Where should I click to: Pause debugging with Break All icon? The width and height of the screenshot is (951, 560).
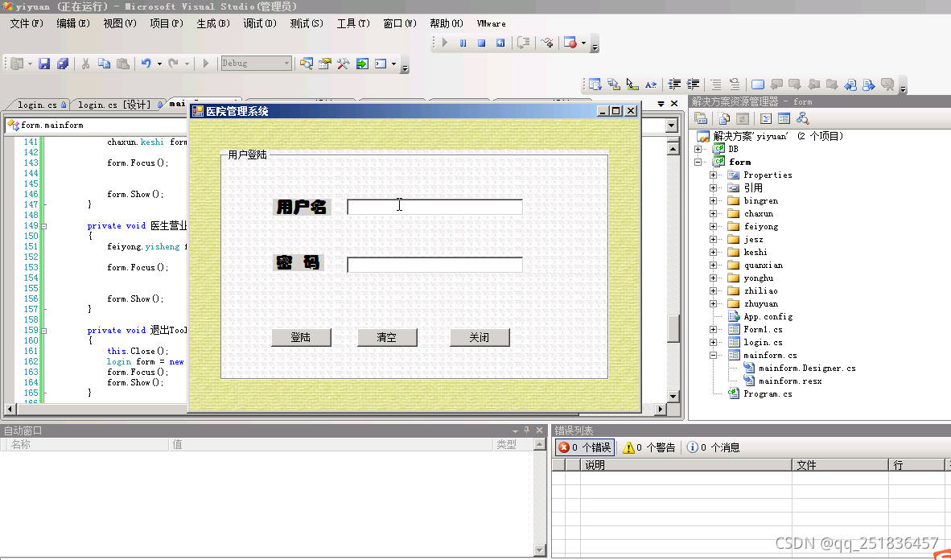click(x=463, y=43)
